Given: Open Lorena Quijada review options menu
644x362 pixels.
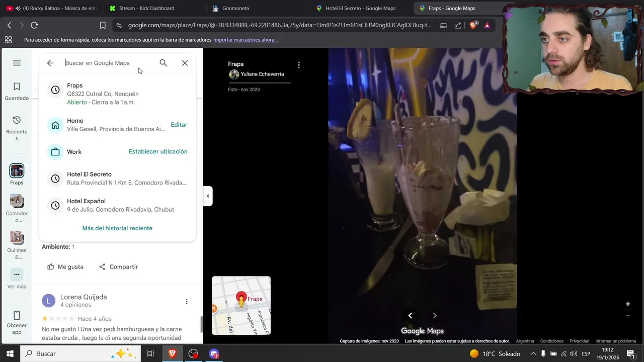Looking at the screenshot, I should tap(187, 302).
